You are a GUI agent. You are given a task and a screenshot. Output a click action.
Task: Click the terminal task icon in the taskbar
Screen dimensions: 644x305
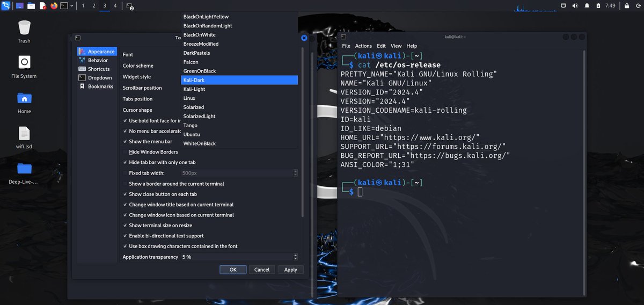click(129, 6)
